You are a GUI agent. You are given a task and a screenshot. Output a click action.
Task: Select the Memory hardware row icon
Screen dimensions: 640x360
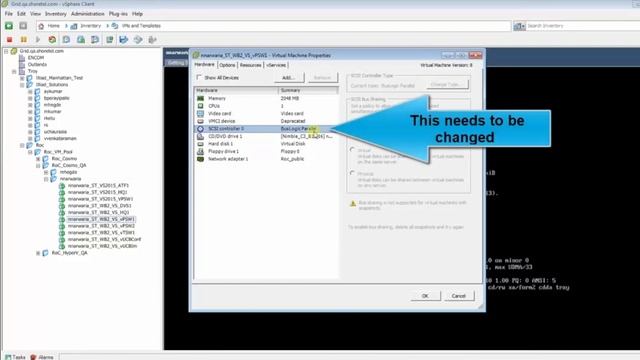[x=200, y=98]
